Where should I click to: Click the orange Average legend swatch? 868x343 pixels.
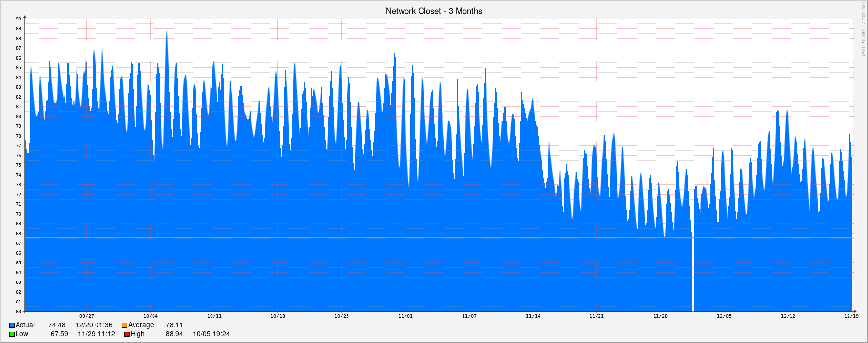click(124, 325)
